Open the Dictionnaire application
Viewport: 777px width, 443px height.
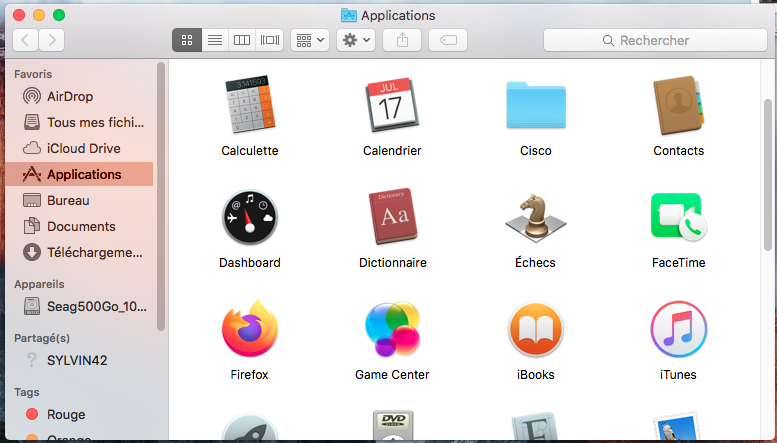[392, 218]
